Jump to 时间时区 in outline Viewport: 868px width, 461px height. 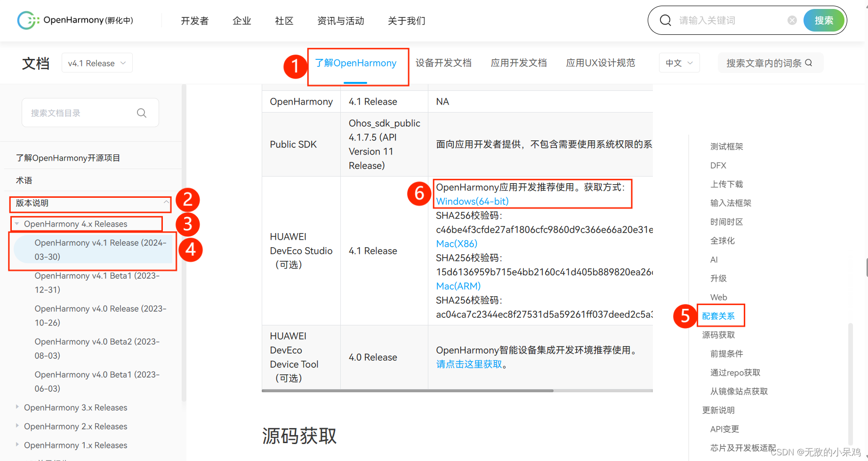[x=726, y=222]
